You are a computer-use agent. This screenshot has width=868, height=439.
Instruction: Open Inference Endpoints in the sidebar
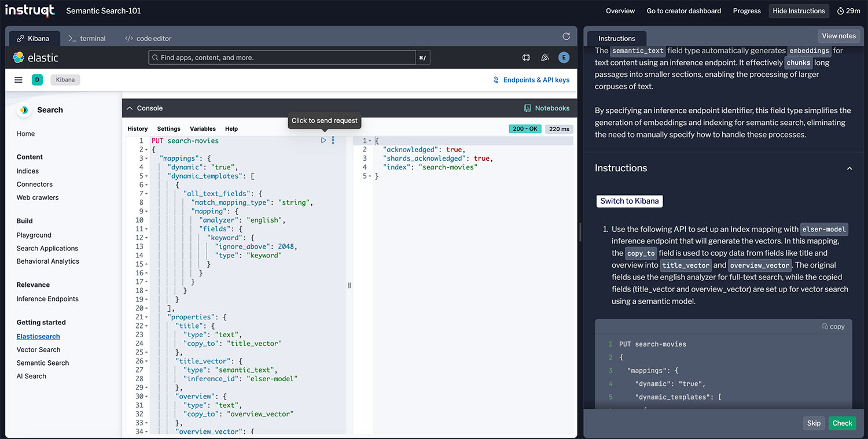(47, 299)
